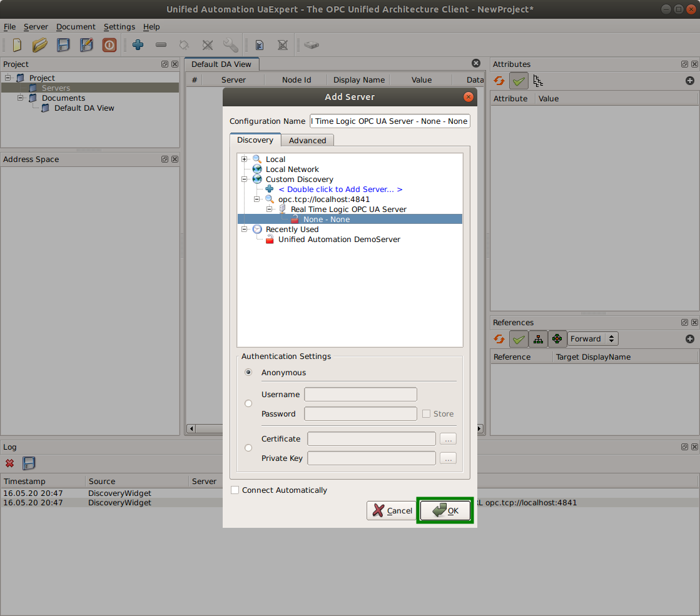Select the Username/Password radio button
Viewport: 700px width, 616px height.
point(248,403)
